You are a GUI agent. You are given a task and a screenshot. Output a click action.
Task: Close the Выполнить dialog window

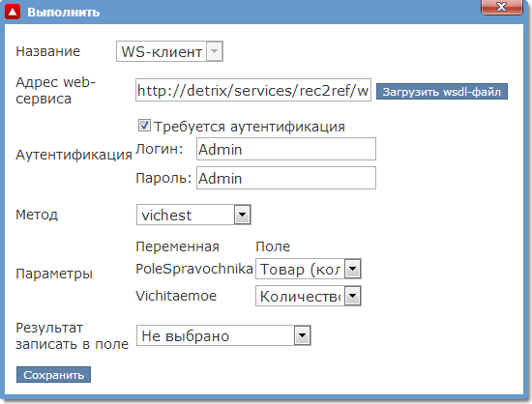coord(502,7)
